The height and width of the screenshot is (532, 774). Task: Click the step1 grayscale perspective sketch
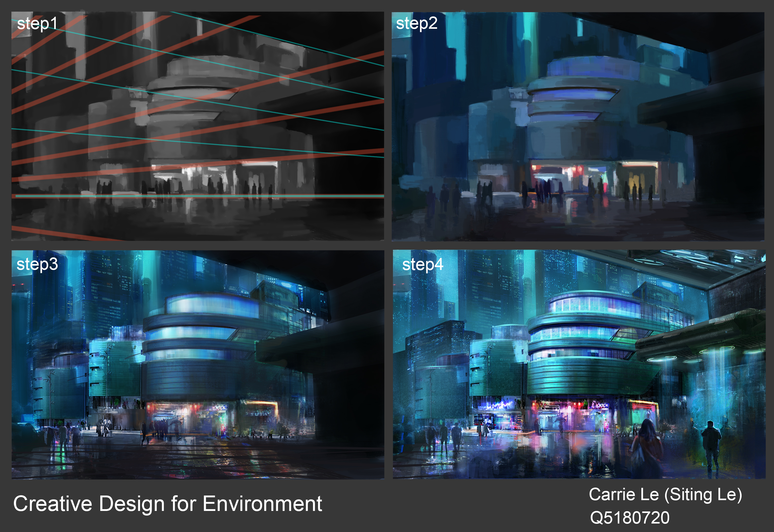(x=198, y=126)
